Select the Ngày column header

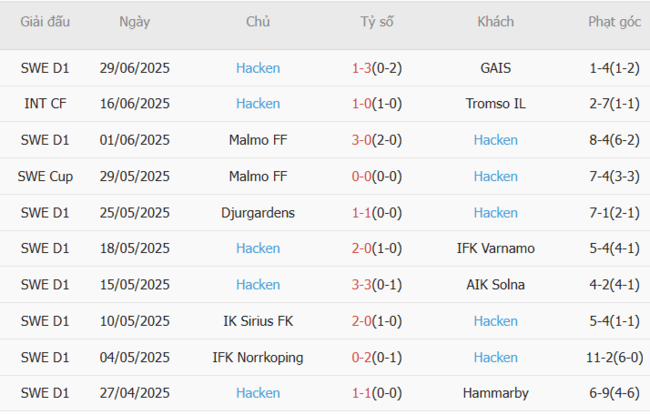(x=135, y=22)
